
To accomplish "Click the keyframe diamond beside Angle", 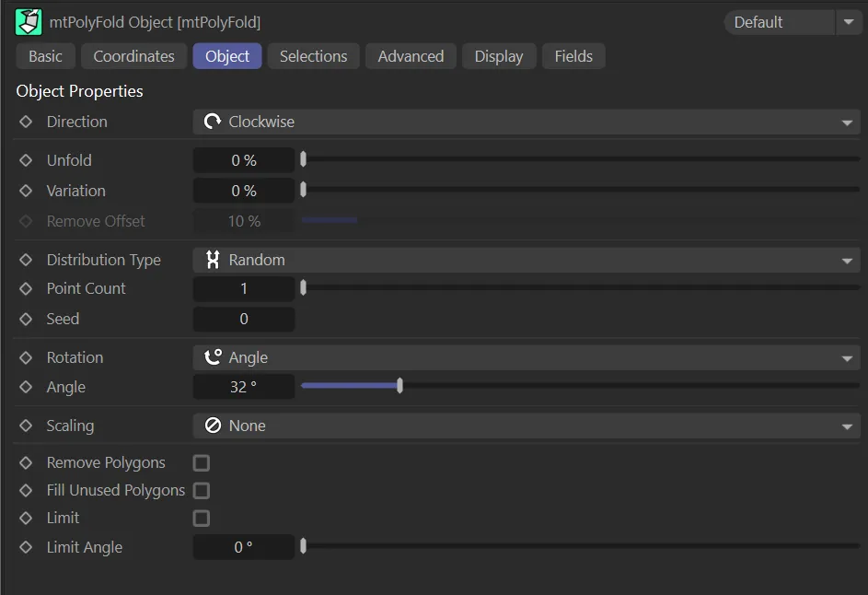I will pyautogui.click(x=26, y=388).
